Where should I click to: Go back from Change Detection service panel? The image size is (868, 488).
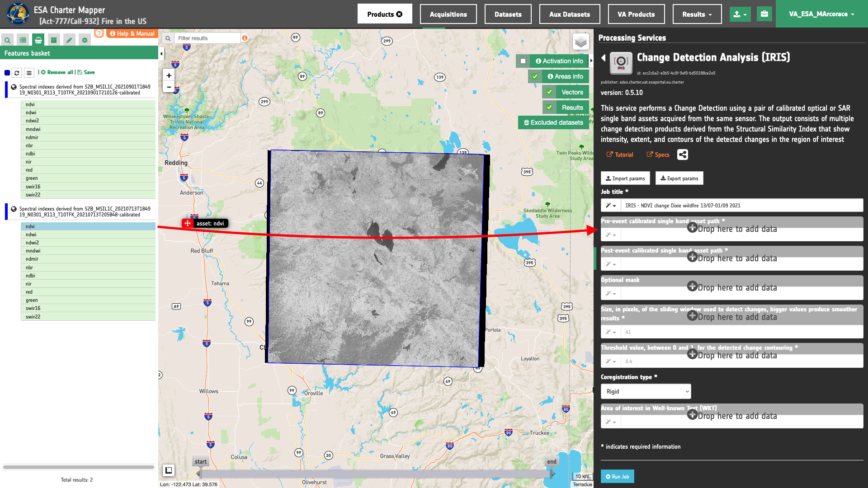coord(604,58)
